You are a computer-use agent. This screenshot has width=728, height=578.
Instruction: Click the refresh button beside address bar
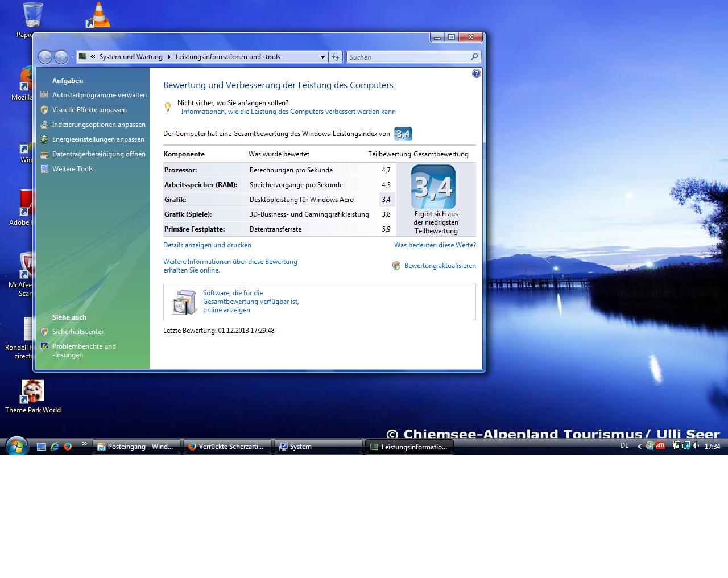click(336, 57)
